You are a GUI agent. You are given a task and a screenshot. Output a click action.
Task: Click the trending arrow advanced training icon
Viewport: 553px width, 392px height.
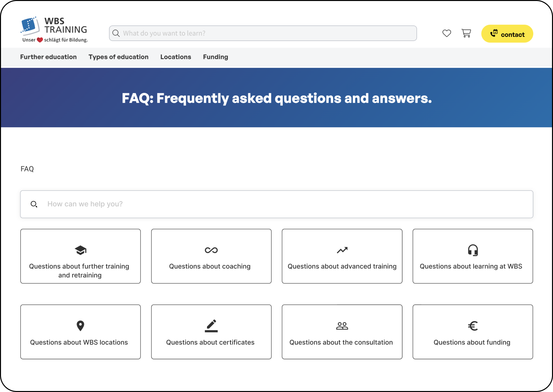(342, 250)
